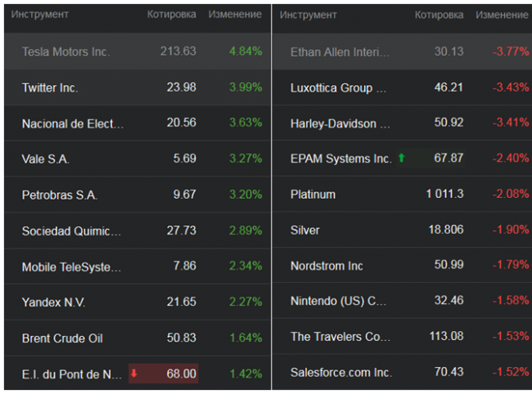
Task: Select Brent Crude Oil instrument
Action: [x=62, y=338]
